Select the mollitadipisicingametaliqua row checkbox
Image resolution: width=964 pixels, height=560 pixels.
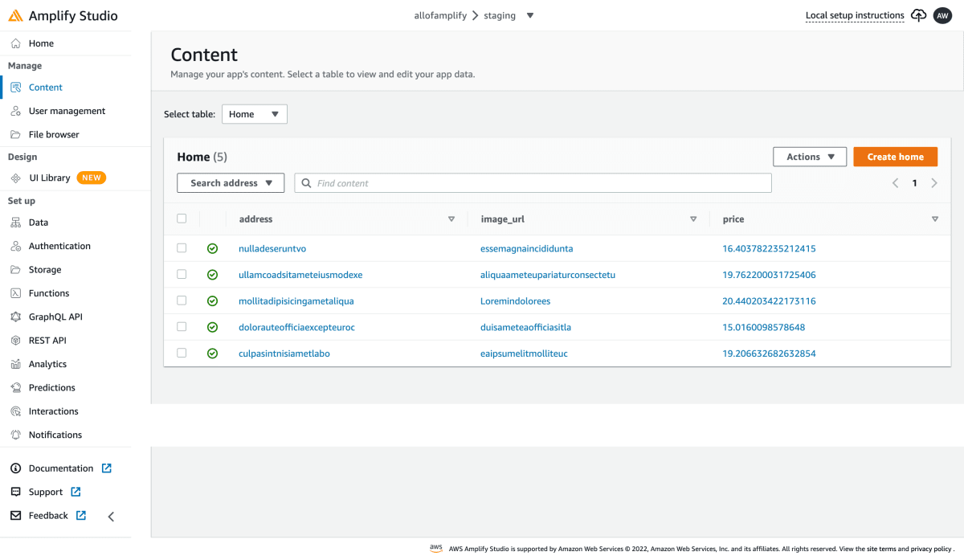pyautogui.click(x=182, y=300)
